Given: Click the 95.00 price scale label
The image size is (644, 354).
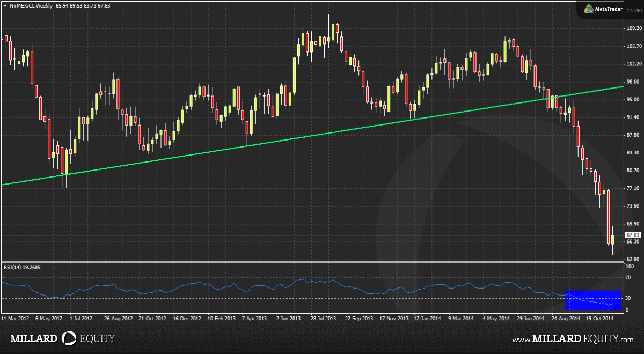Looking at the screenshot, I should tap(633, 99).
